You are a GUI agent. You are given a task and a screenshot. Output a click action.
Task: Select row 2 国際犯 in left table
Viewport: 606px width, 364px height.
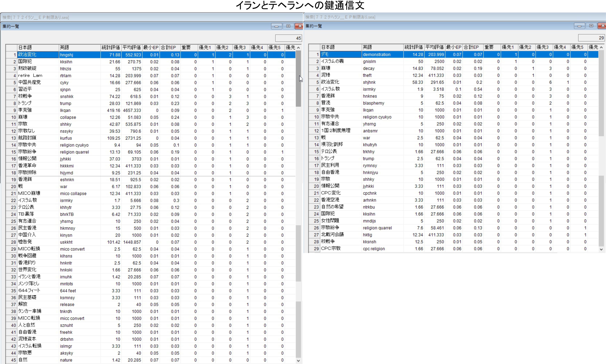[37, 62]
